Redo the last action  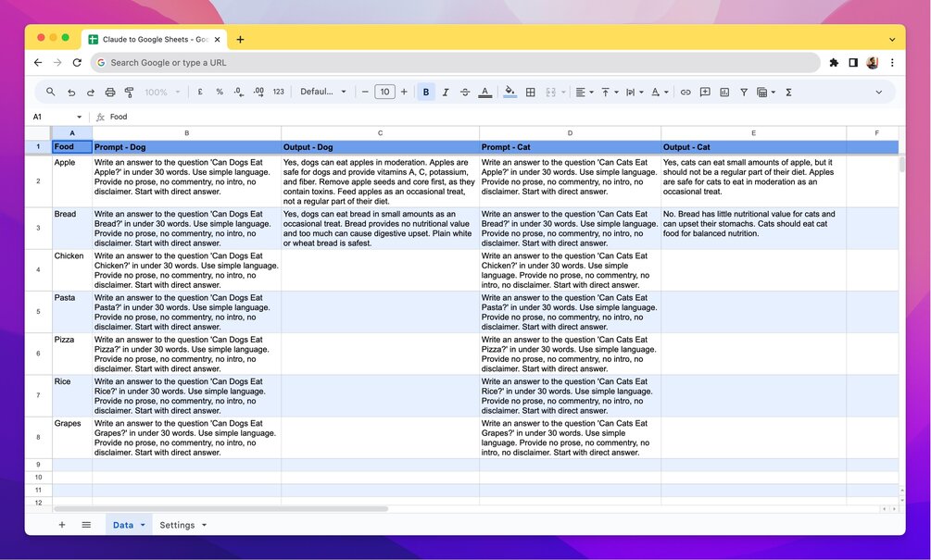(90, 92)
